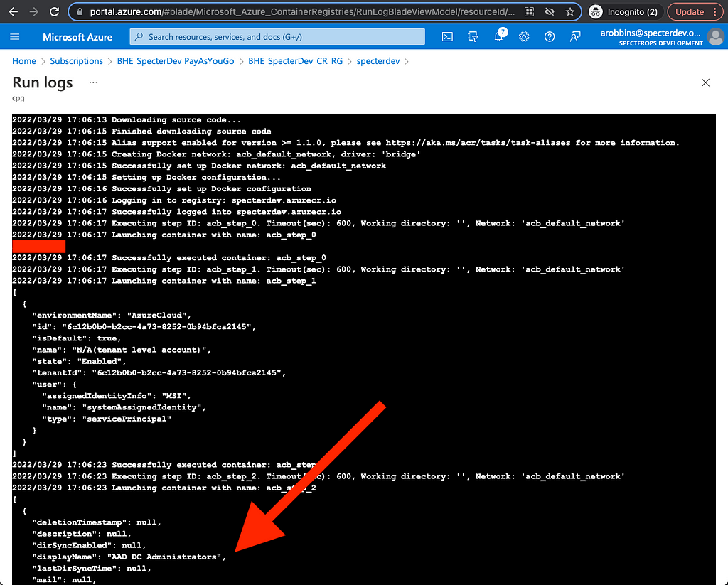Image resolution: width=728 pixels, height=585 pixels.
Task: Open the Incognito profile button
Action: click(624, 12)
